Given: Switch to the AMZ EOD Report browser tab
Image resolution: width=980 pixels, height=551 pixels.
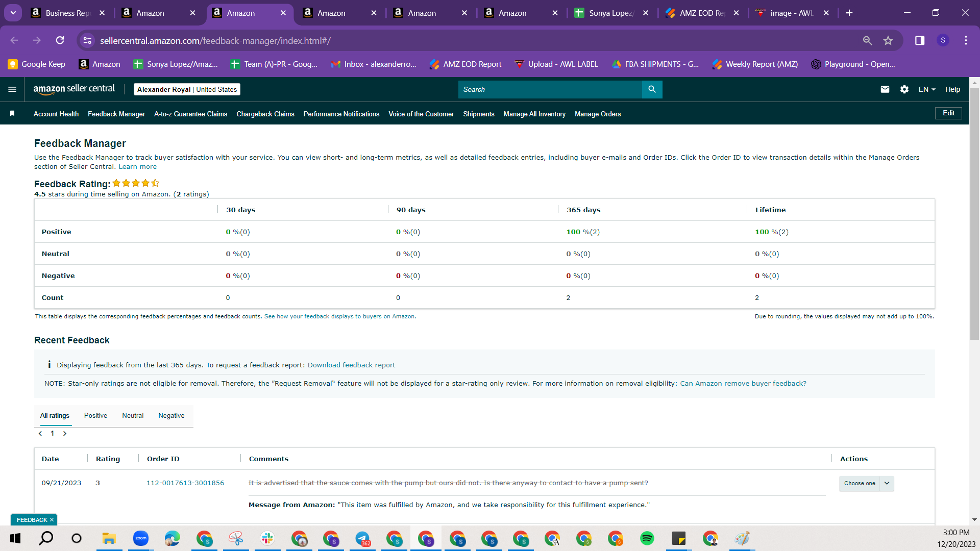Looking at the screenshot, I should coord(702,13).
